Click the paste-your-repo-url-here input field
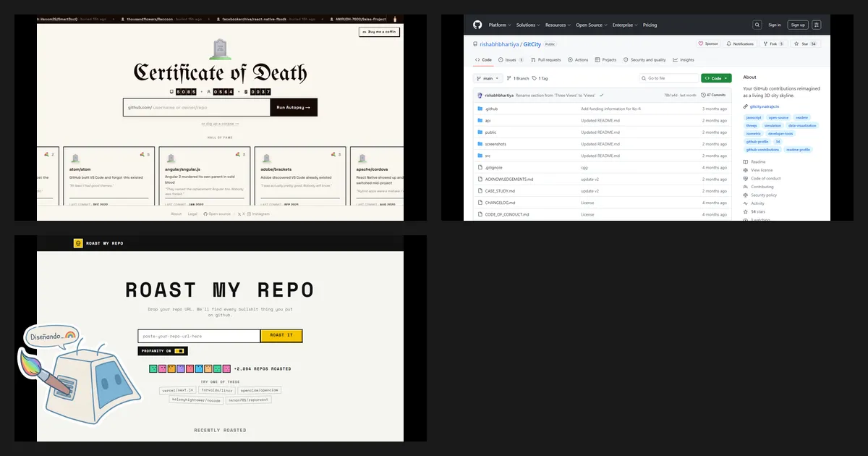Image resolution: width=868 pixels, height=456 pixels. [199, 336]
